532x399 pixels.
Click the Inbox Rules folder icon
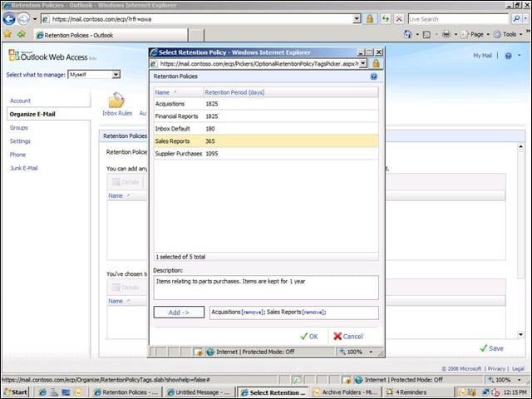[x=116, y=101]
